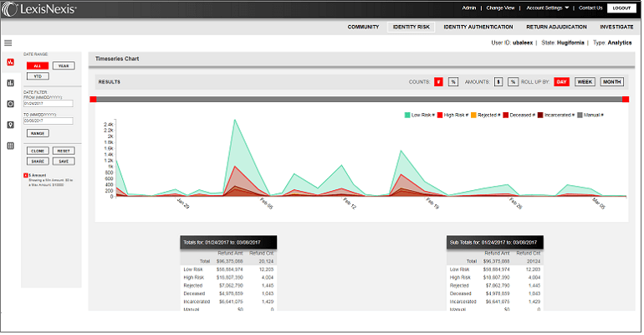The image size is (644, 335).
Task: Click the map pin location sidebar icon
Action: [11, 125]
